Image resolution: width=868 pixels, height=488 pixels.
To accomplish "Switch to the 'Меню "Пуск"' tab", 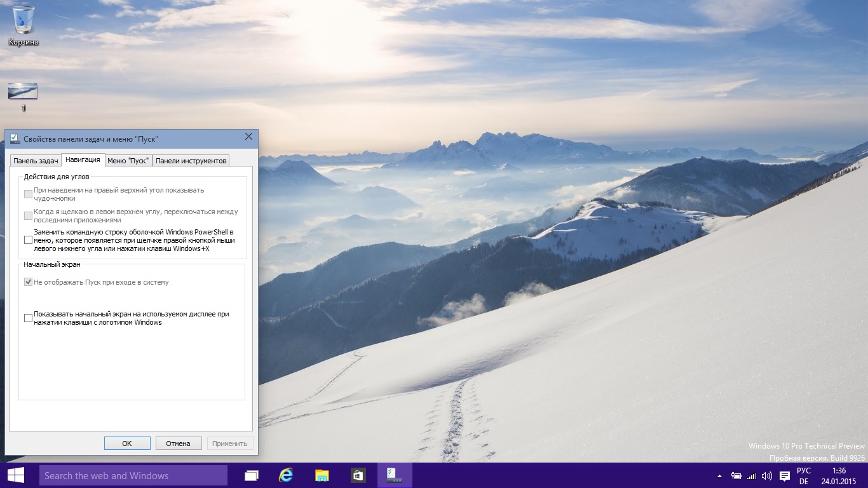I will tap(128, 161).
